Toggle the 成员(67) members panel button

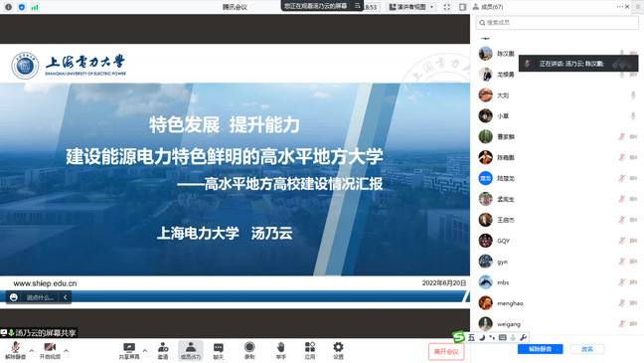(x=191, y=351)
